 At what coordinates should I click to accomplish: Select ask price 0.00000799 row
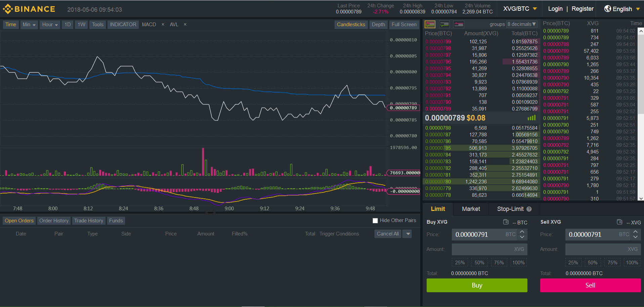[x=481, y=42]
